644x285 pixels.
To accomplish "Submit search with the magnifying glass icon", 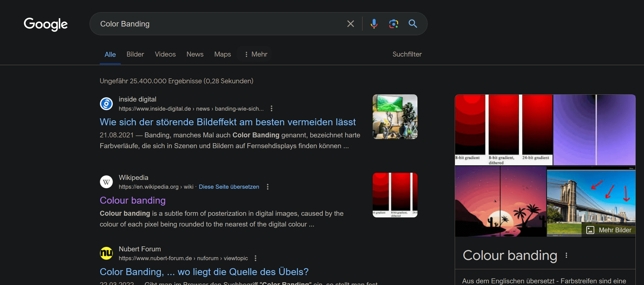I will coord(413,24).
